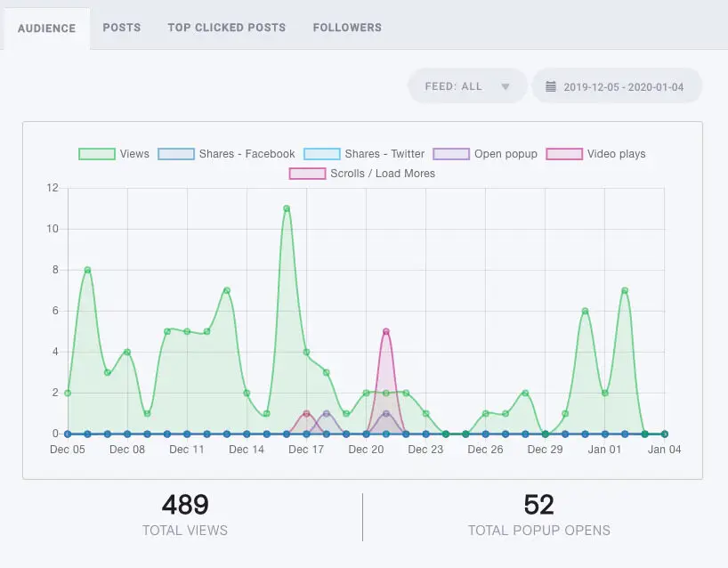Hide Shares - Twitter series in legend

pos(364,154)
